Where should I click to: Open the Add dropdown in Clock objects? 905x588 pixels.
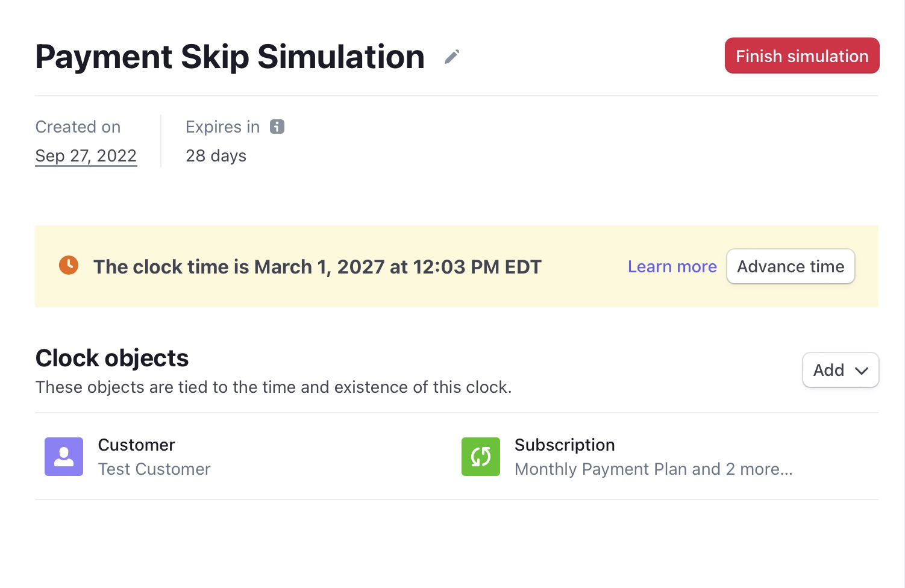coord(840,370)
